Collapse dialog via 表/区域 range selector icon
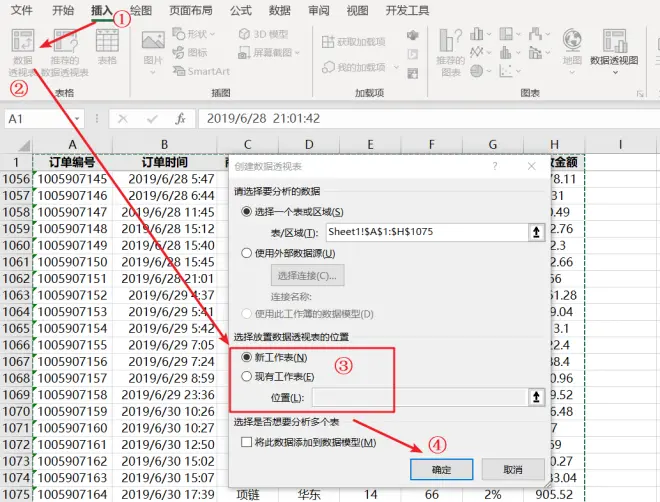This screenshot has width=660, height=502. click(x=536, y=232)
